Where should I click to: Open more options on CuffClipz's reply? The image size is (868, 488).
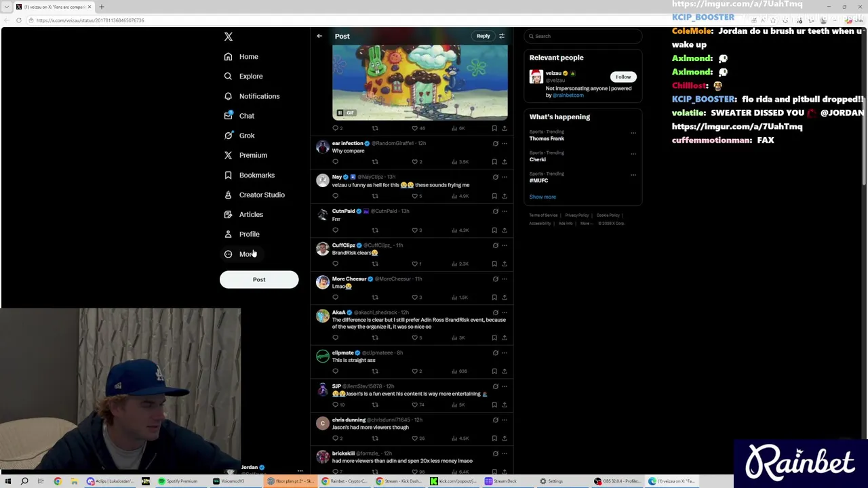pos(505,245)
